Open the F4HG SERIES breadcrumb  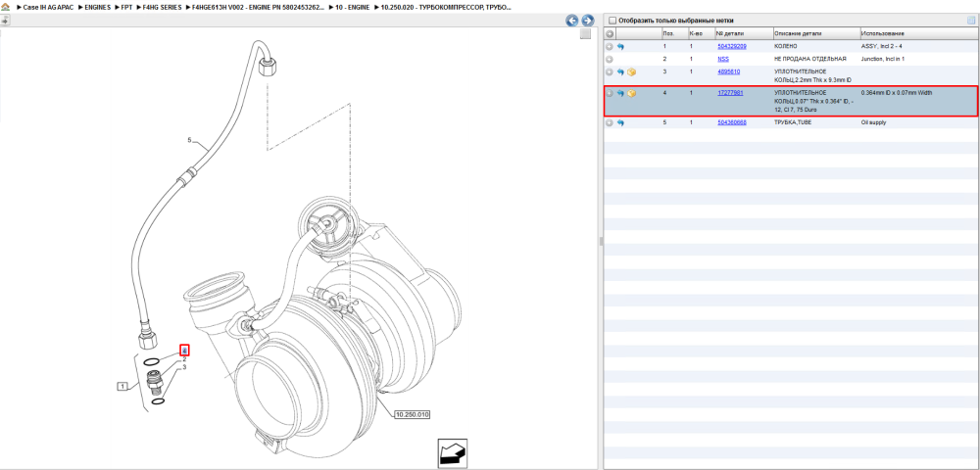(162, 7)
